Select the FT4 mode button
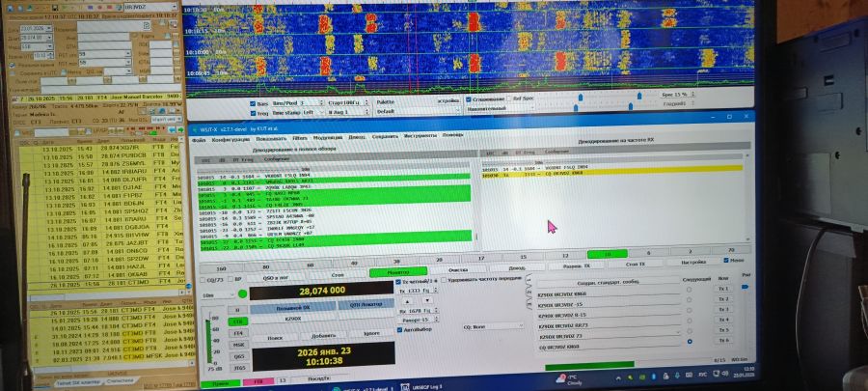 [x=239, y=331]
